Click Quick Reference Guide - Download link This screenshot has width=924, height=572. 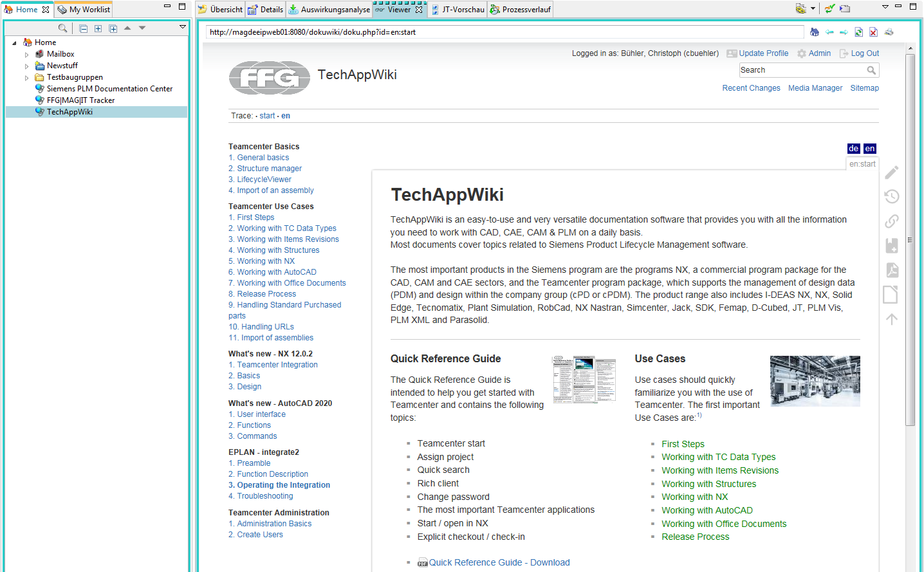[499, 562]
